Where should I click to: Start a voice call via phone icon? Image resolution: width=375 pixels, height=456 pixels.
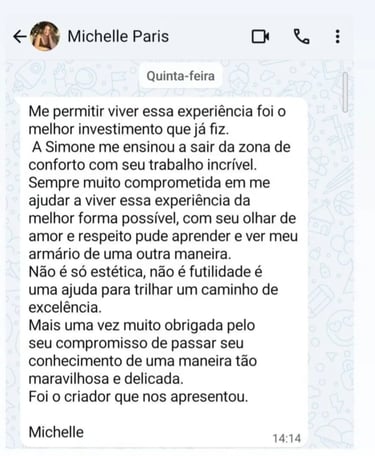pos(302,37)
